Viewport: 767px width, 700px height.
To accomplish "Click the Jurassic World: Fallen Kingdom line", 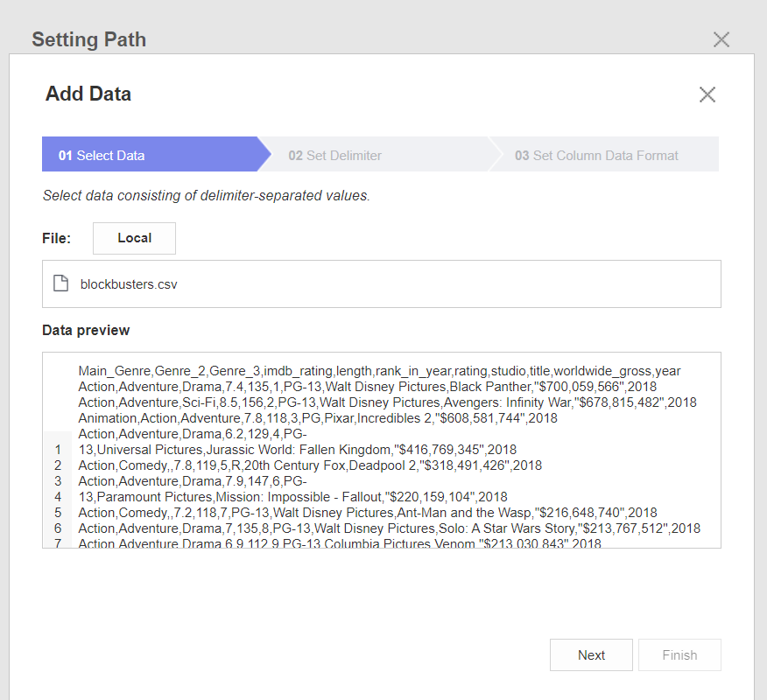I will click(x=298, y=450).
